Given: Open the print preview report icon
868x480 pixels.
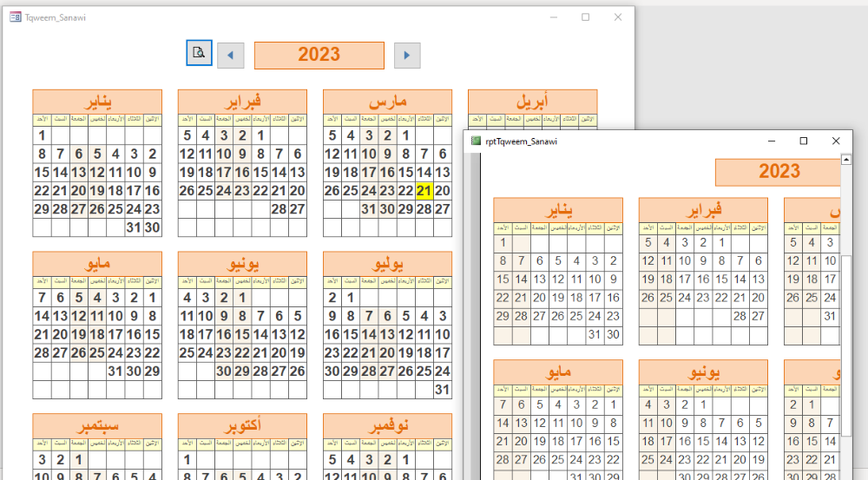Looking at the screenshot, I should click(199, 53).
